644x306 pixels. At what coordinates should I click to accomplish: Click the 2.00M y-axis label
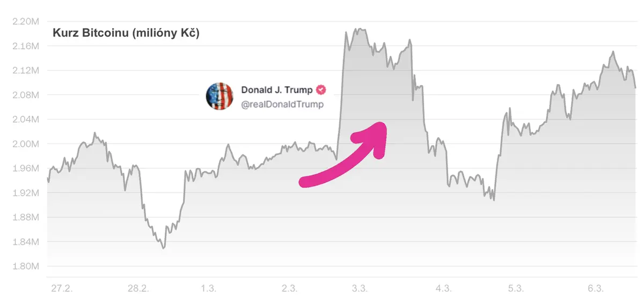click(25, 144)
